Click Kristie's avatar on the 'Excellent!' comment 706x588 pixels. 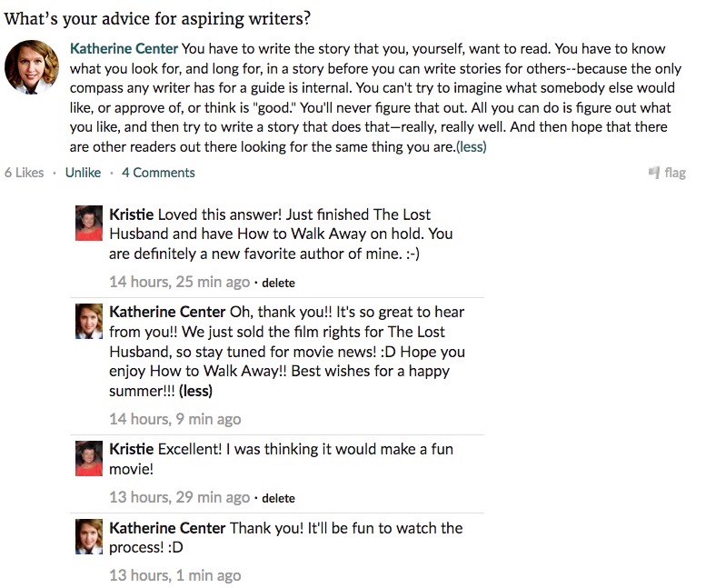click(88, 458)
